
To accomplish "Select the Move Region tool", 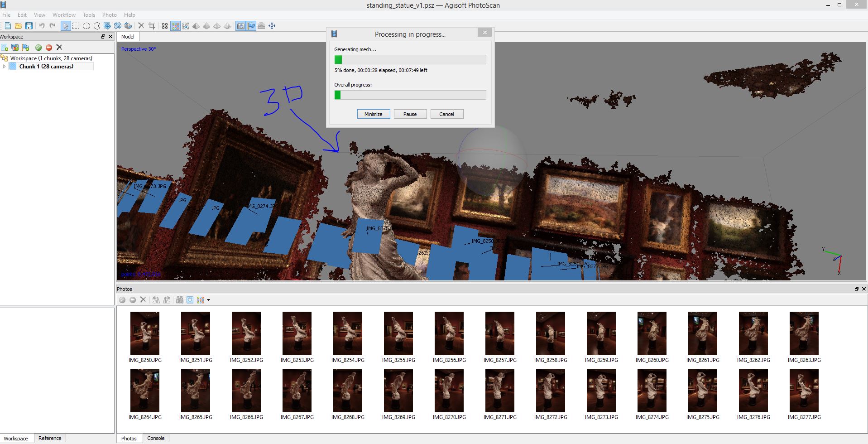I will click(107, 26).
